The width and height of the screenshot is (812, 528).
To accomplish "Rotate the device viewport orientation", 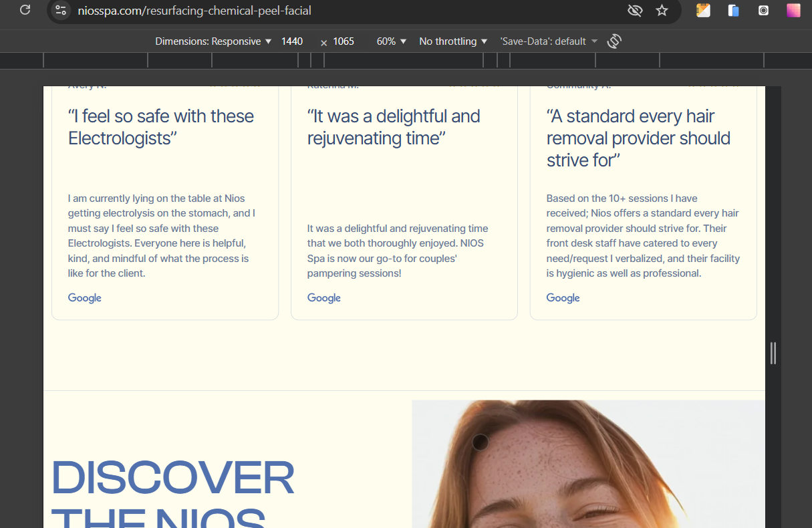I will tap(614, 41).
